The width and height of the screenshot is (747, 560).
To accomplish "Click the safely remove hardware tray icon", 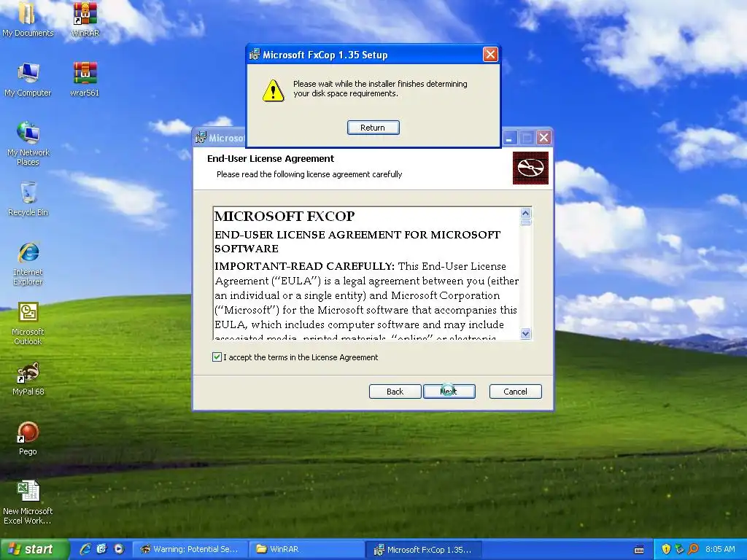I will click(679, 549).
